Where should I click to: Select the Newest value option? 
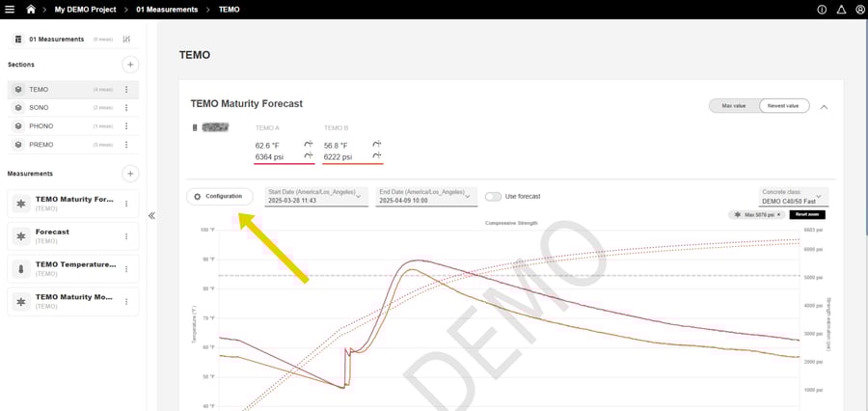[783, 106]
